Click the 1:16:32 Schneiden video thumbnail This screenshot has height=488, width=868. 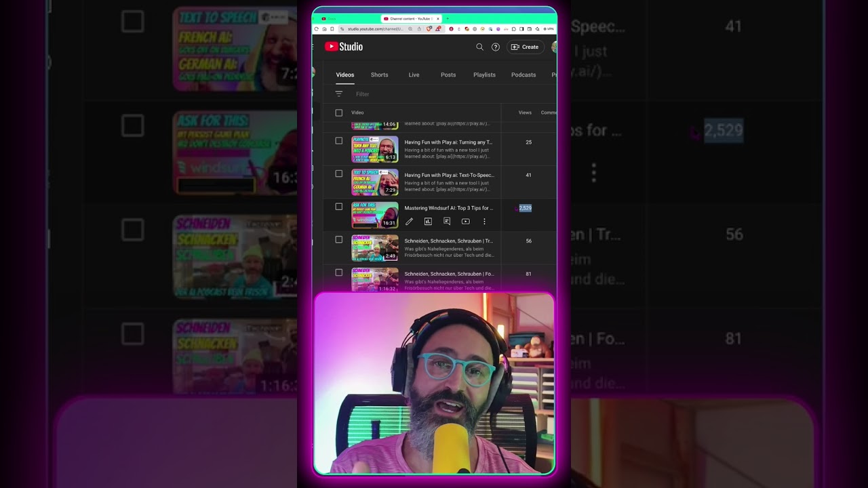click(x=375, y=280)
